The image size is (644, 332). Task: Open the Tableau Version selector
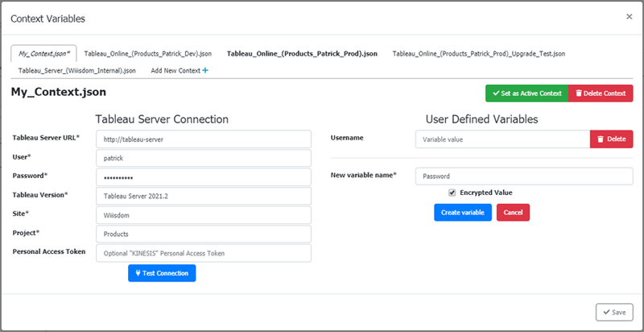click(204, 196)
